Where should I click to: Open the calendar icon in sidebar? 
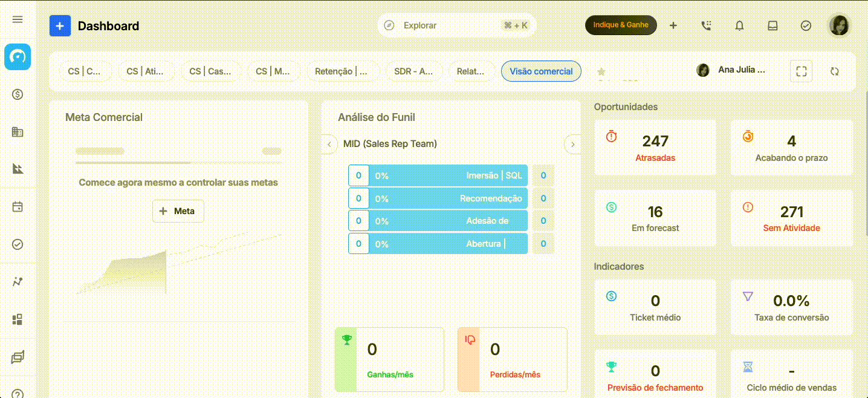(x=18, y=207)
